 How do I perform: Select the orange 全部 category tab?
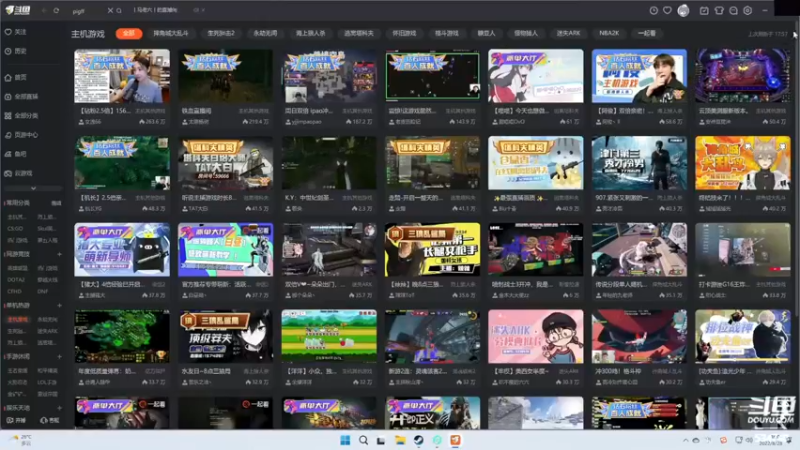(129, 33)
